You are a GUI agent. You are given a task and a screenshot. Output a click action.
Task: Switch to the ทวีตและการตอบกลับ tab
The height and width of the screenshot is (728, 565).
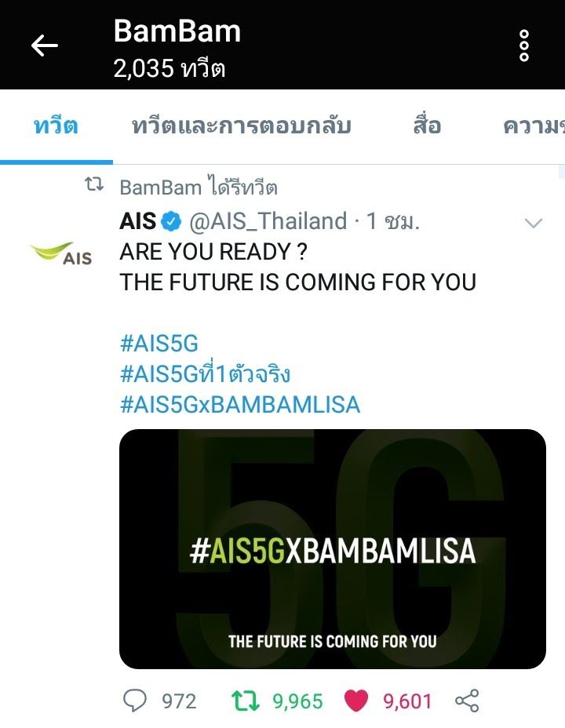click(242, 126)
